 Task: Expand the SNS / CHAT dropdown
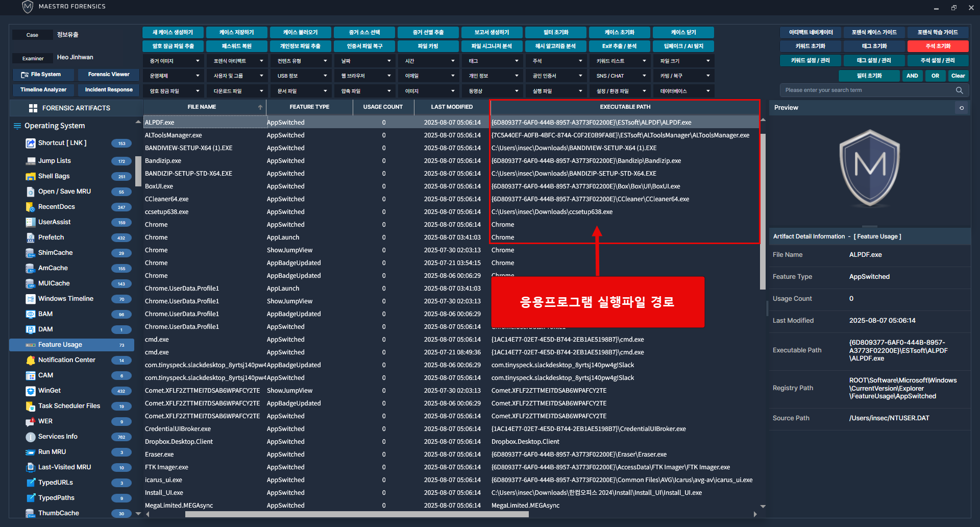coord(620,76)
